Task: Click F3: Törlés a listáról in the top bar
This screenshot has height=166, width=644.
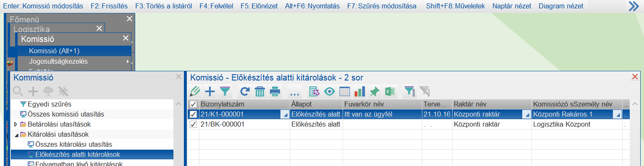Action: point(163,6)
